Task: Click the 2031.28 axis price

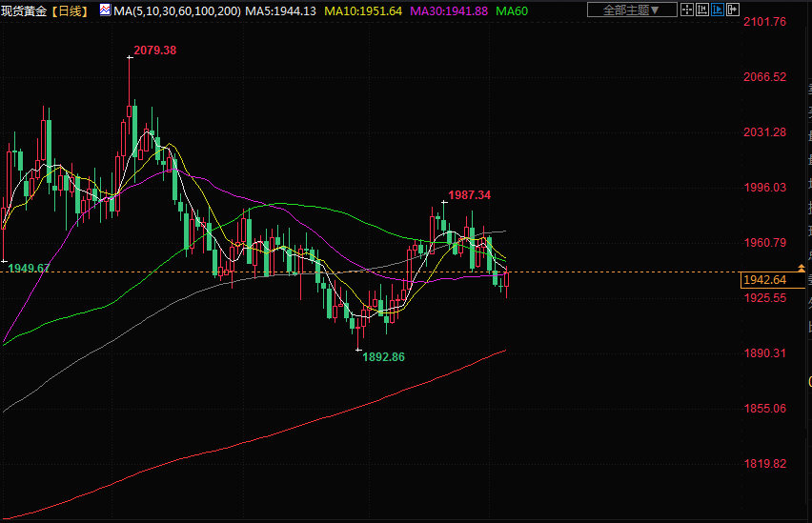Action: pos(765,132)
